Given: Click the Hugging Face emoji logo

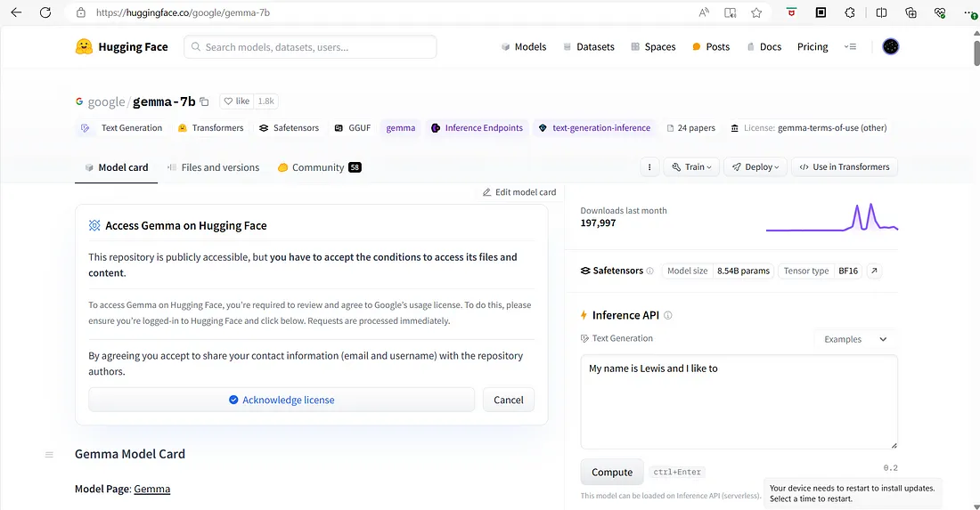Looking at the screenshot, I should 84,47.
